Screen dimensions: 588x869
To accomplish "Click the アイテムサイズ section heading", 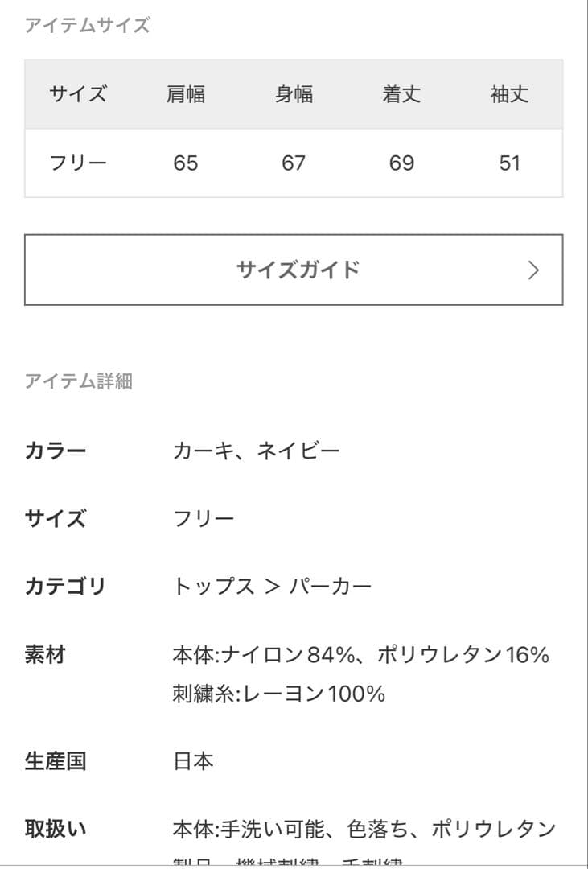I will pos(87,26).
